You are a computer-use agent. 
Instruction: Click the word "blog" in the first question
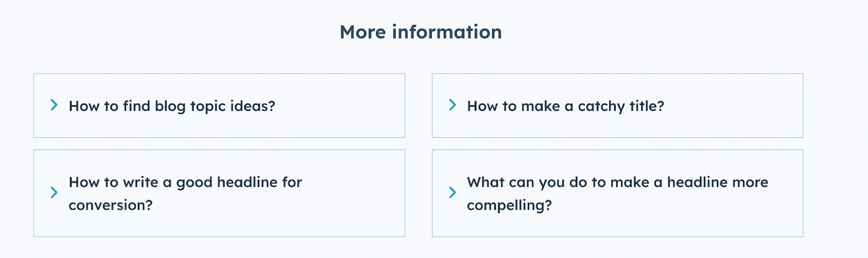pos(170,106)
